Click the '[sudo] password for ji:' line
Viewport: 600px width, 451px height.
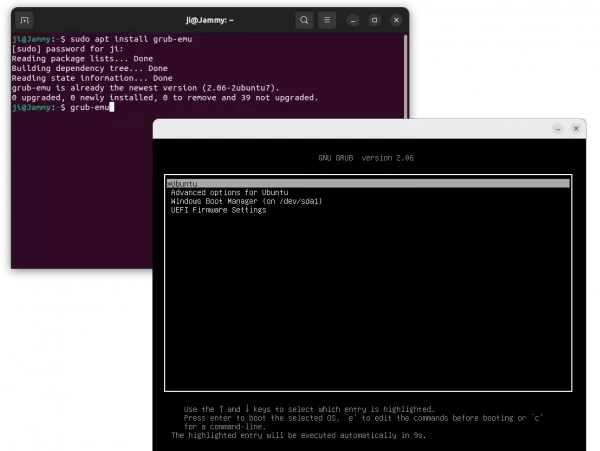coord(68,49)
